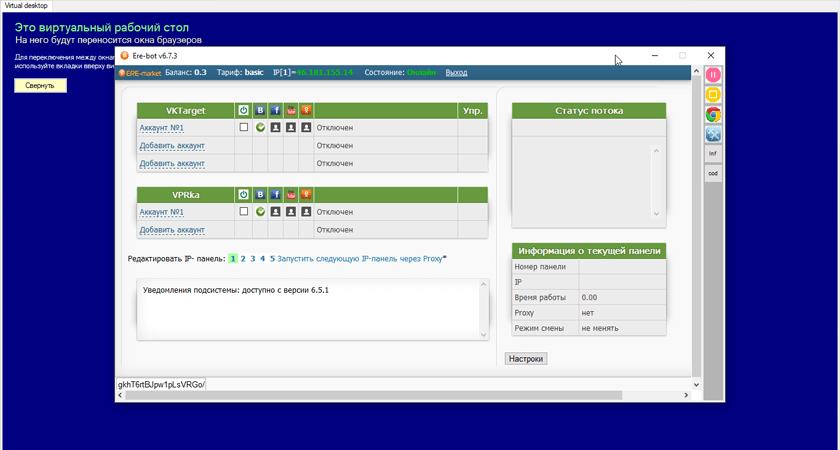840x450 pixels.
Task: Click the pink pause icon in the side toolbar
Action: tap(713, 75)
